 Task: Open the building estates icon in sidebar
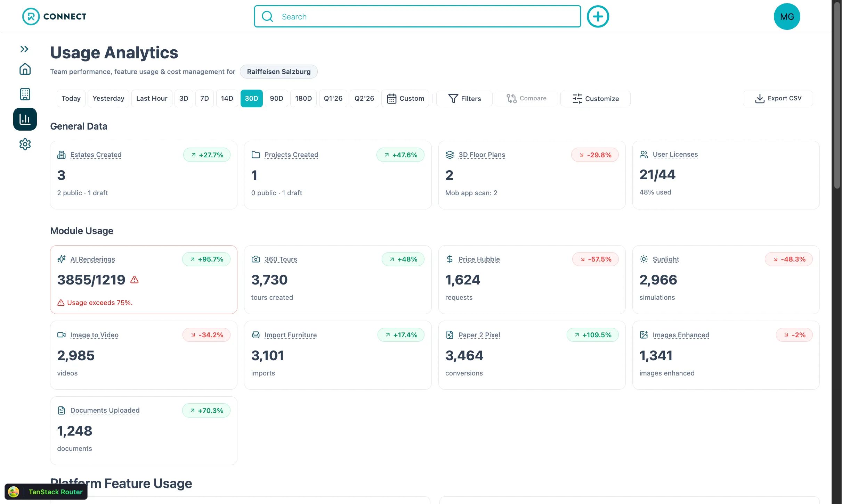click(x=25, y=94)
